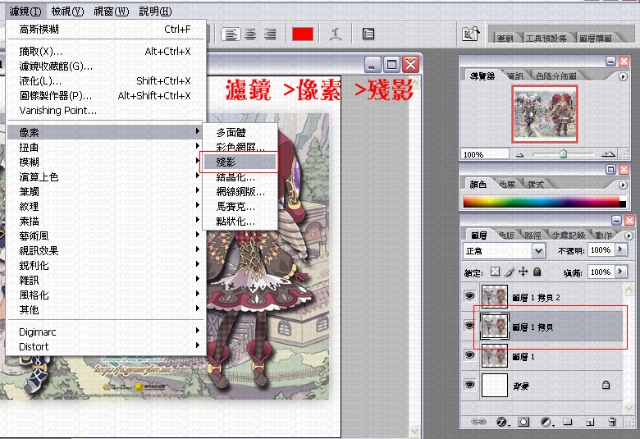Choose 高斯模糊 last filter entry
The height and width of the screenshot is (439, 640).
[x=106, y=29]
